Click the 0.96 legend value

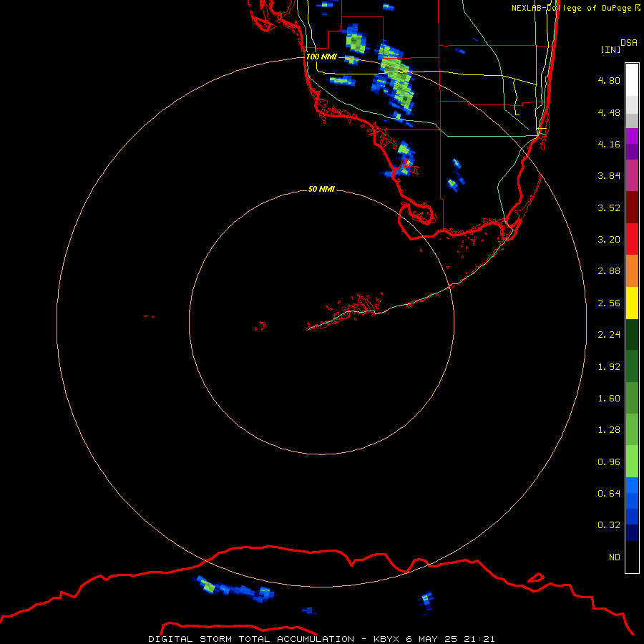[x=609, y=462]
